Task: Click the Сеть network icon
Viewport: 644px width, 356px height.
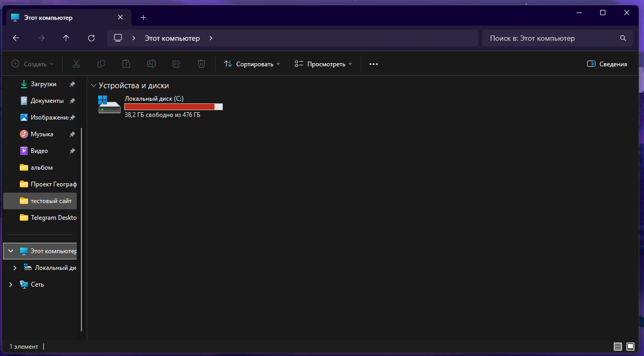Action: (x=23, y=284)
